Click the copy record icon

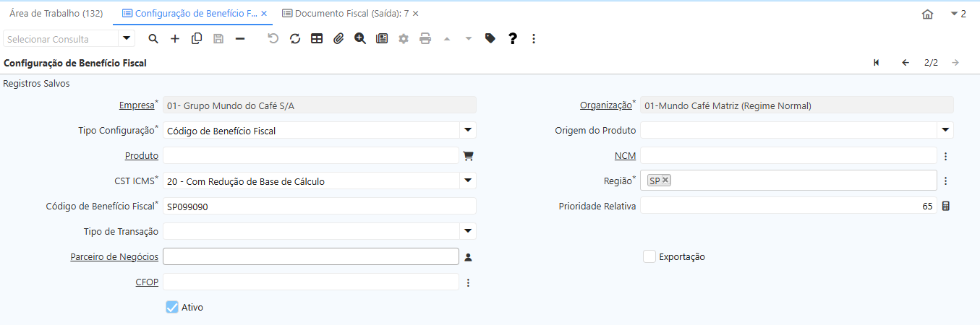[x=197, y=39]
